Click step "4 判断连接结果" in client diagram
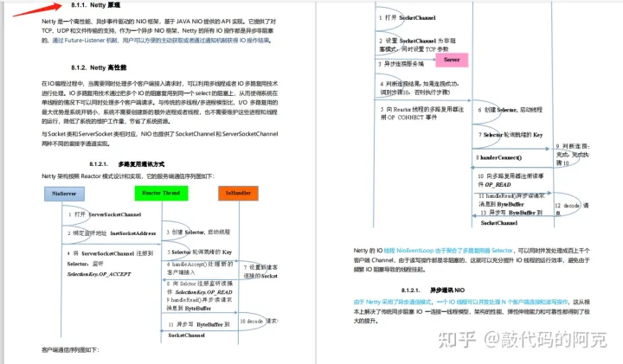The height and width of the screenshot is (364, 623). pos(420,87)
